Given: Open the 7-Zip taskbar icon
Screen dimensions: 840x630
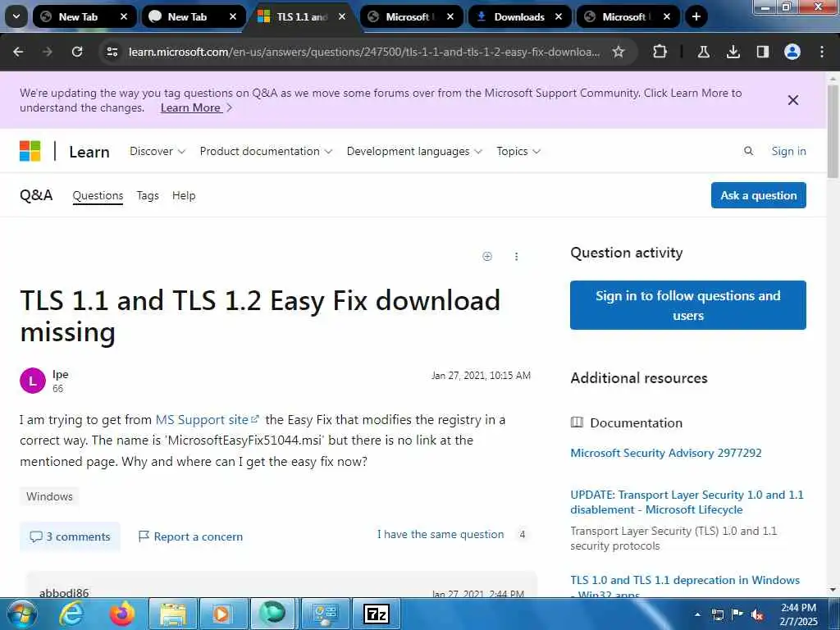Looking at the screenshot, I should pyautogui.click(x=376, y=614).
